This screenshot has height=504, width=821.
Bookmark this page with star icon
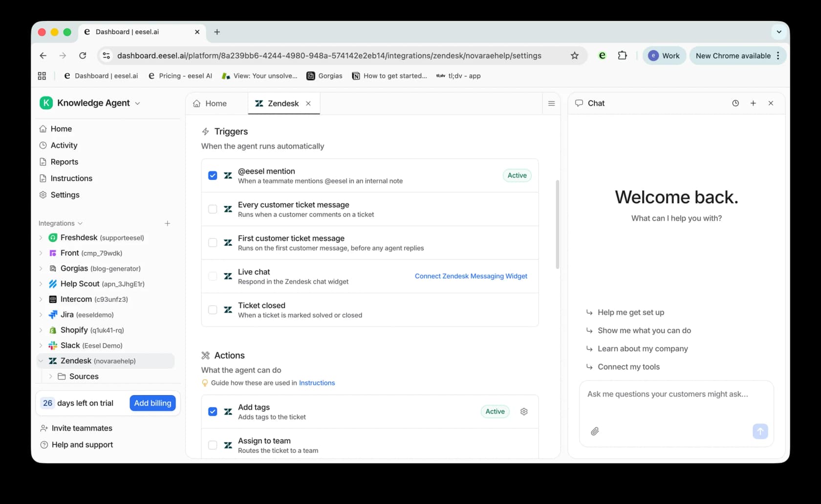coord(575,56)
